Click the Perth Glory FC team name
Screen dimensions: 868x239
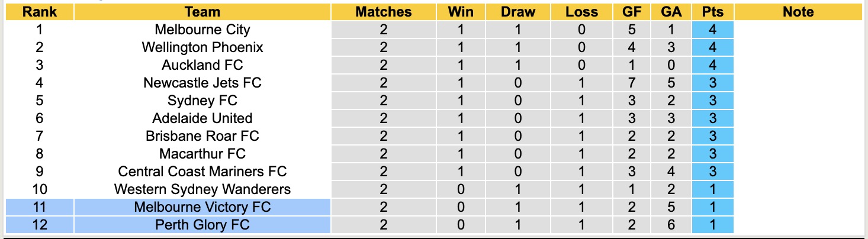point(202,225)
